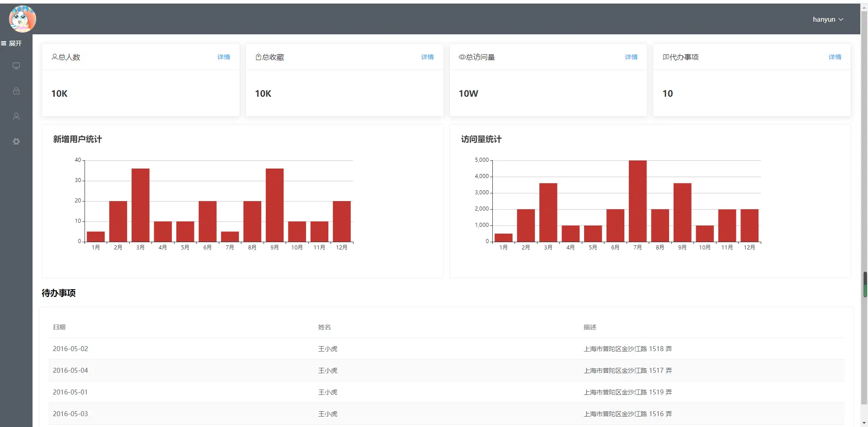Click the cartoon avatar logo

click(22, 19)
